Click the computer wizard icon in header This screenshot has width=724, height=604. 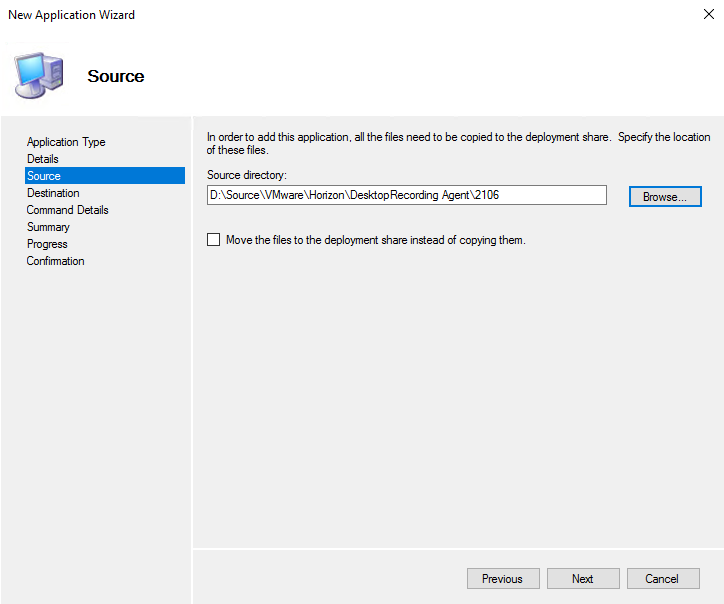(38, 75)
